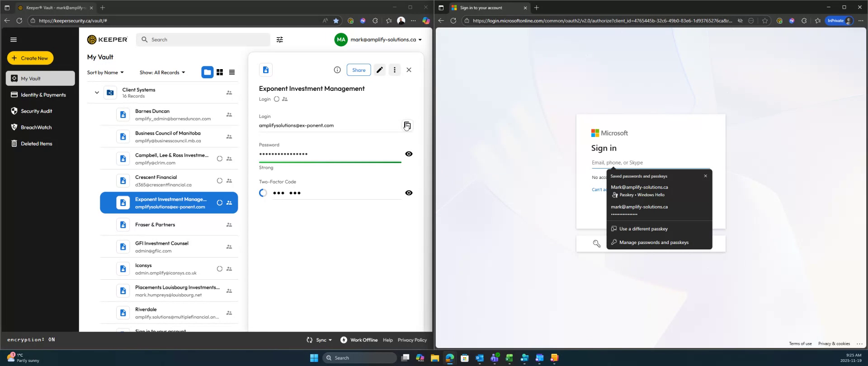This screenshot has width=868, height=366.
Task: Open BreachWatch section
Action: pos(40,127)
